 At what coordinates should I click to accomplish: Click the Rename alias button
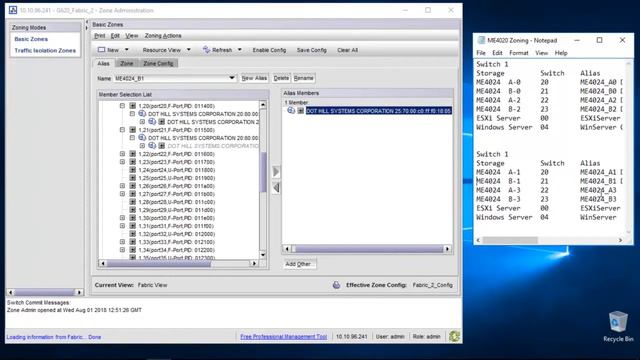304,78
